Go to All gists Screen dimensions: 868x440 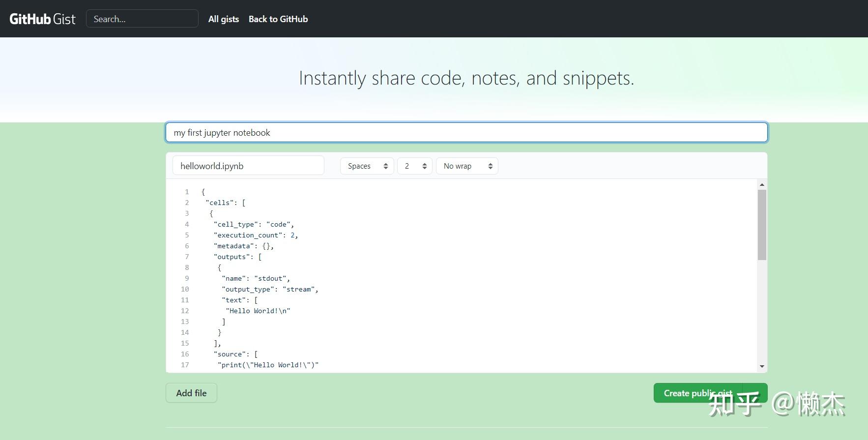pyautogui.click(x=224, y=19)
